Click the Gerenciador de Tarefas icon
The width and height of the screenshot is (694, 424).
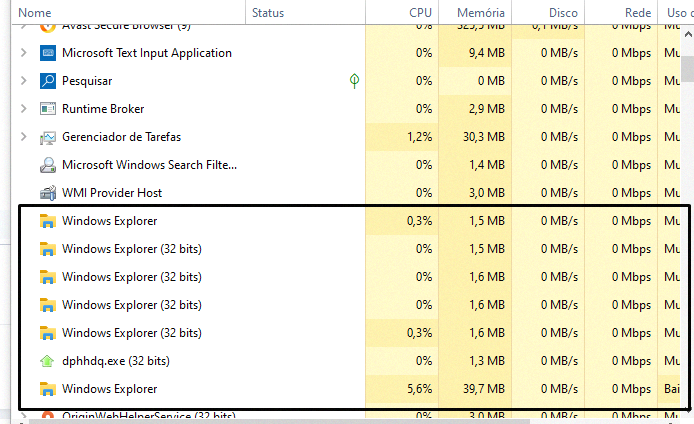[x=48, y=137]
